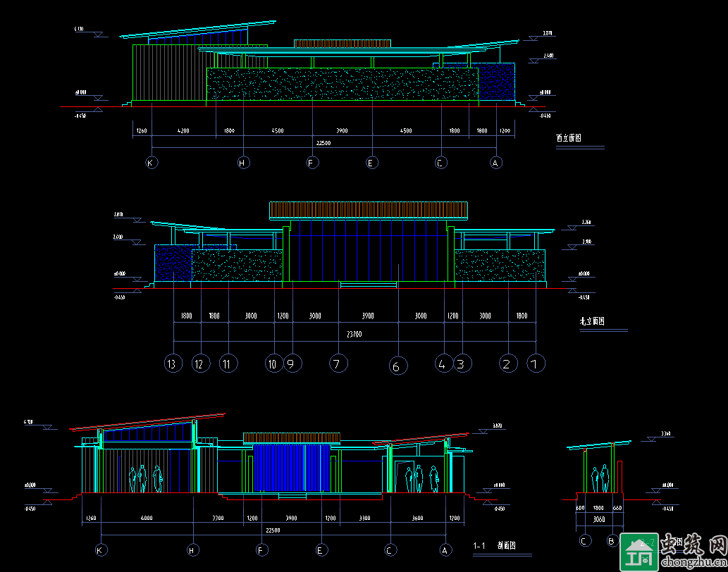728x572 pixels.
Task: Click axis bubble F in west elevation
Action: (313, 163)
